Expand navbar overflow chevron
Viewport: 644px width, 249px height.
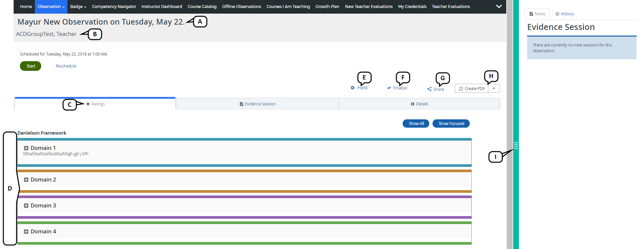click(499, 6)
